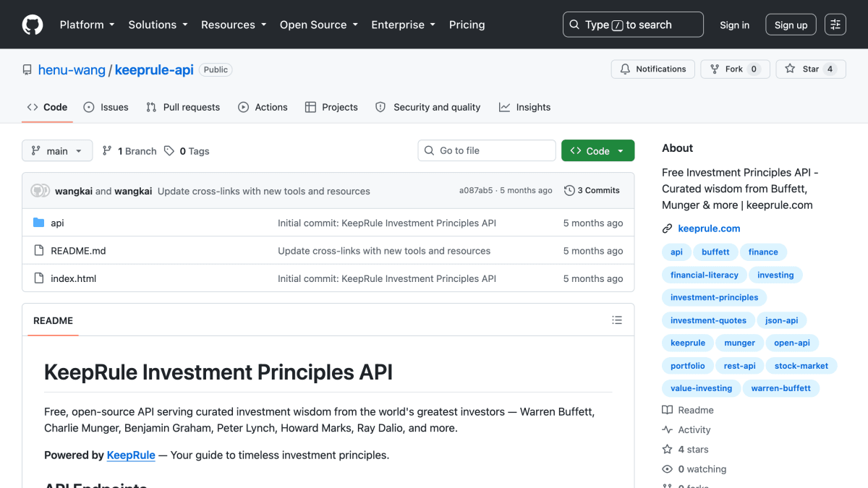
Task: Open the index.html file
Action: tap(73, 278)
